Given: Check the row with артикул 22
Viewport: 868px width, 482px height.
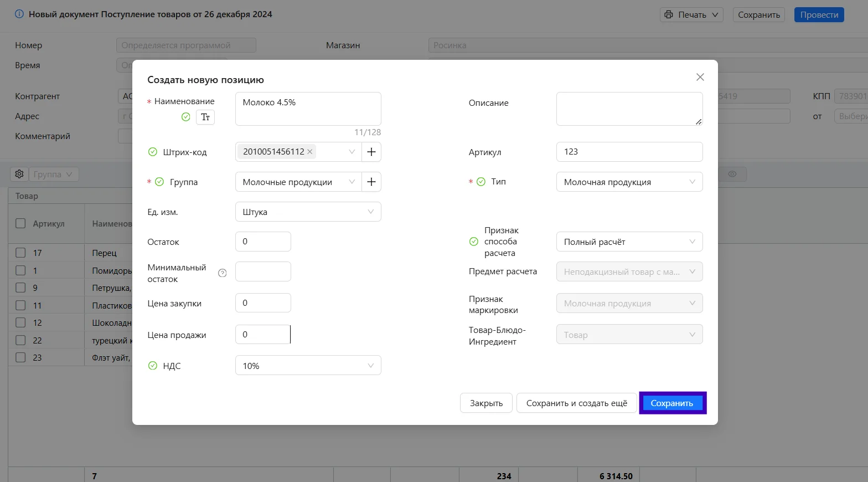Looking at the screenshot, I should click(20, 340).
